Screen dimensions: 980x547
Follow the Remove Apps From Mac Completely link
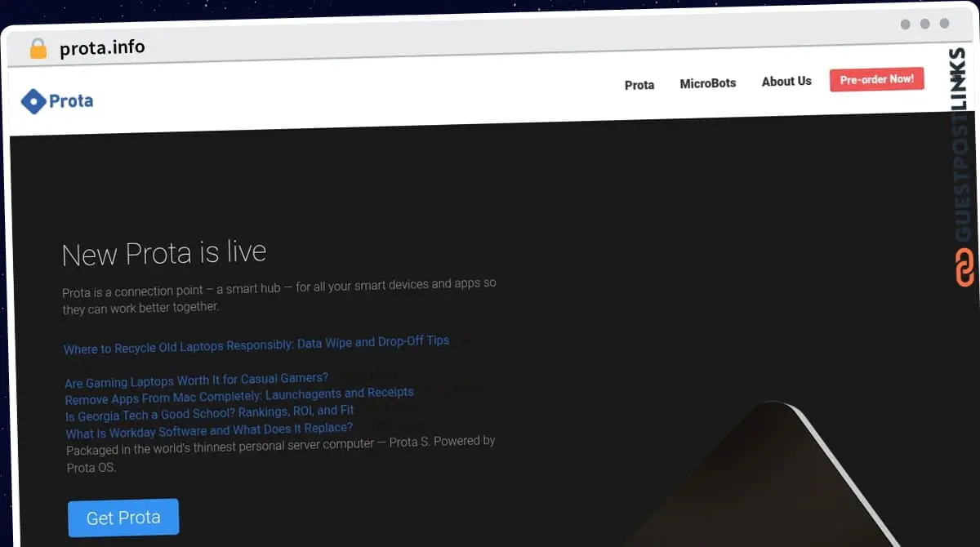tap(238, 396)
